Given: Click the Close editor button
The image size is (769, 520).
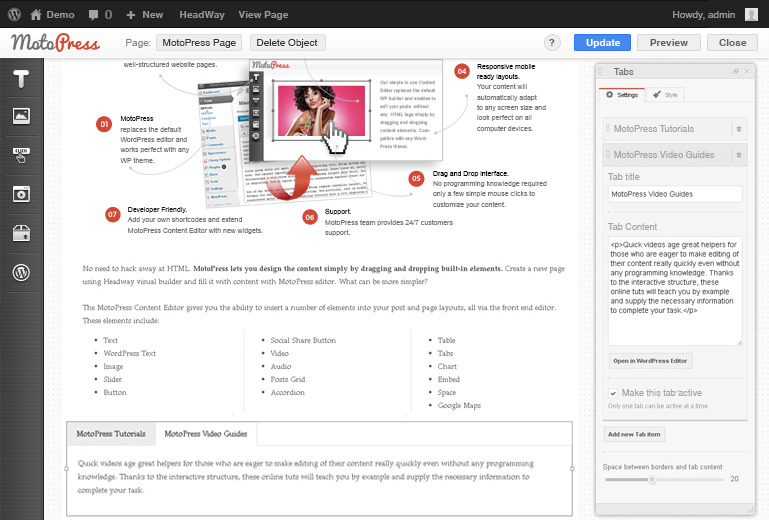Looking at the screenshot, I should click(732, 43).
